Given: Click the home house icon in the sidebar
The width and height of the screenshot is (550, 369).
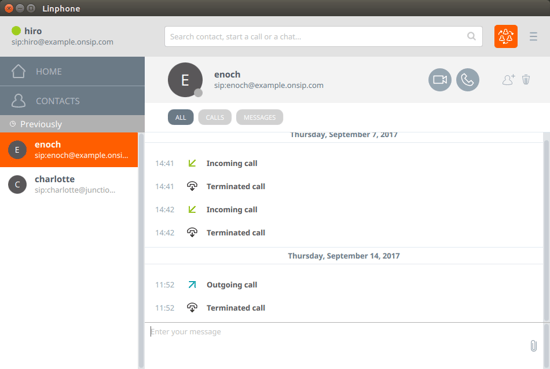Looking at the screenshot, I should (18, 71).
